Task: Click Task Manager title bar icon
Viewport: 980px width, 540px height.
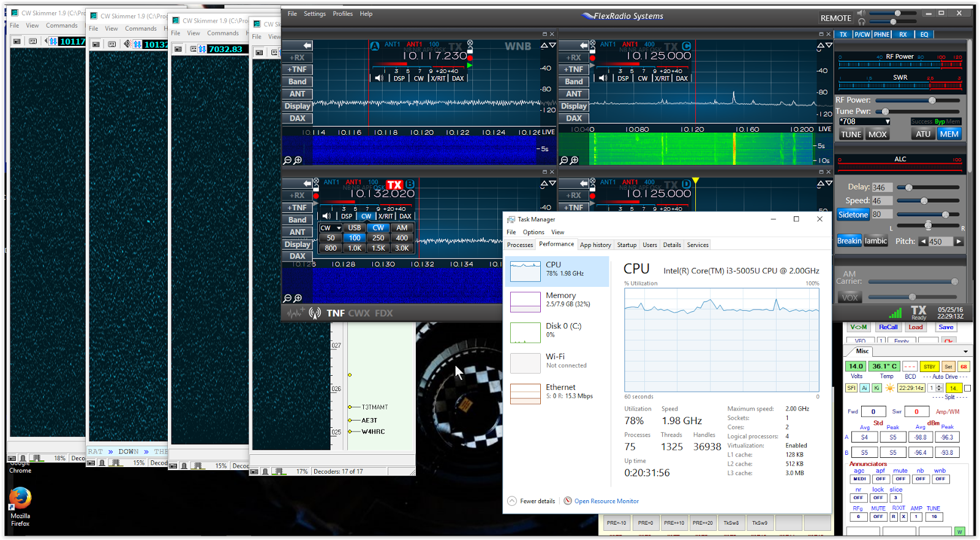Action: [511, 219]
